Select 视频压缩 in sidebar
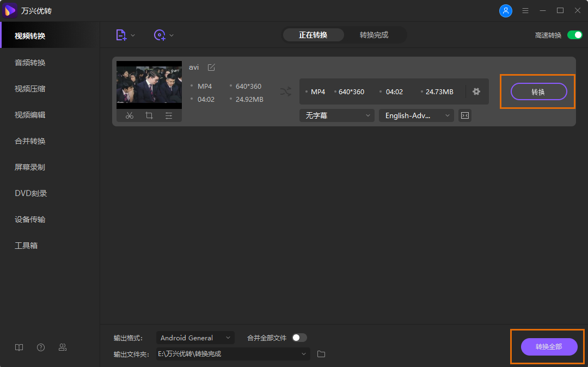Screen dimensions: 588x367 click(30, 89)
